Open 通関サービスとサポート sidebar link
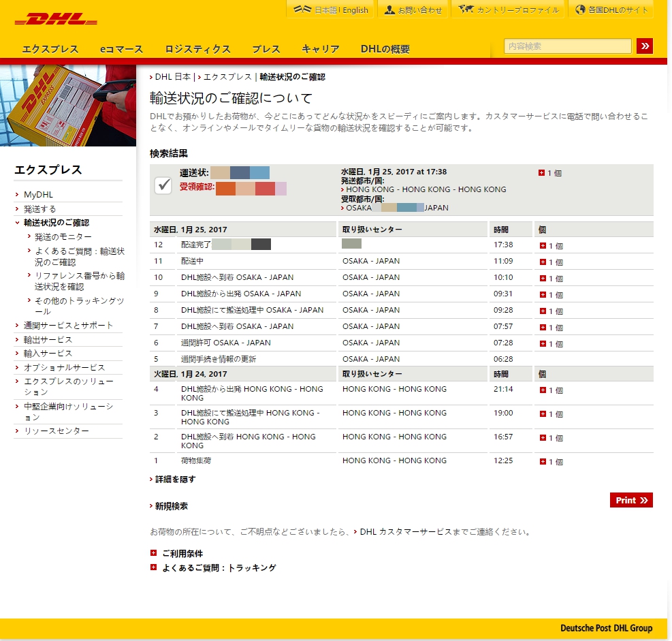Viewport: 672px width, 641px height. tap(68, 326)
